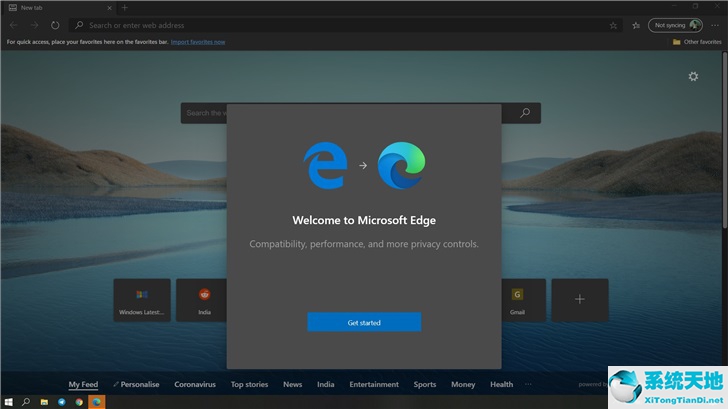The image size is (728, 409).
Task: Open the favorites list icon
Action: [x=636, y=26]
